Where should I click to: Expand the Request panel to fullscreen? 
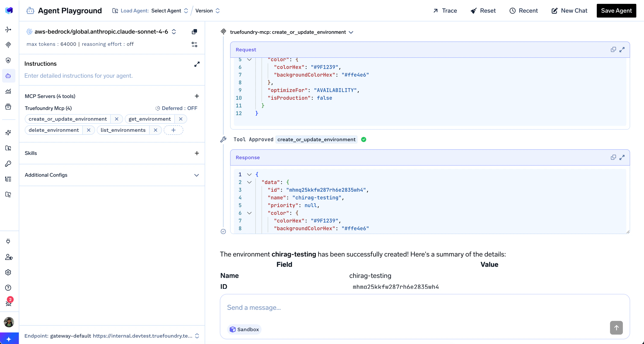pyautogui.click(x=622, y=50)
